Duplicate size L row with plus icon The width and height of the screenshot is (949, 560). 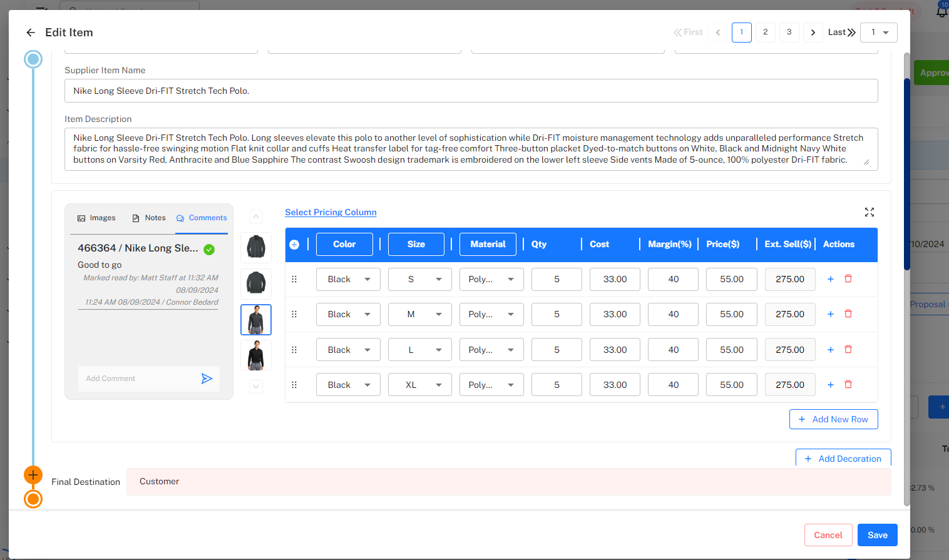point(831,350)
